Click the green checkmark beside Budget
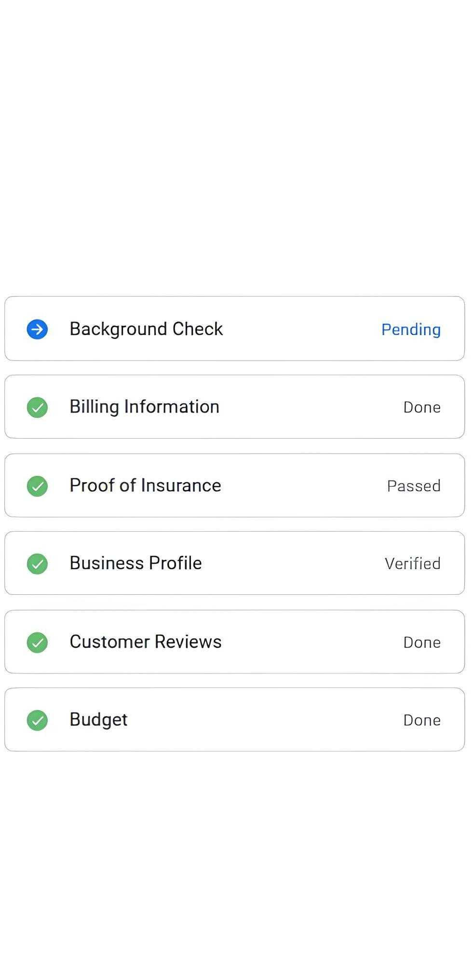Image resolution: width=472 pixels, height=980 pixels. pos(37,721)
